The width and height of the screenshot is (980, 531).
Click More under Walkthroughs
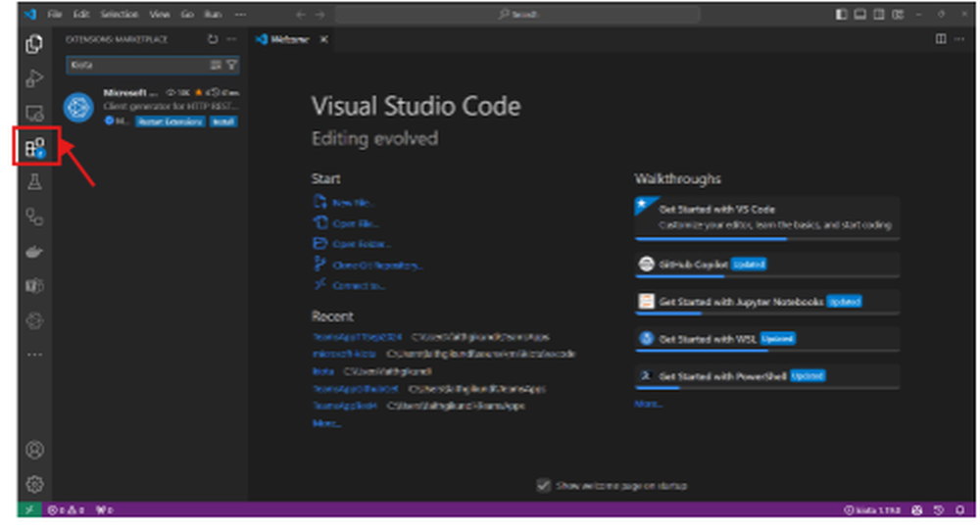648,404
